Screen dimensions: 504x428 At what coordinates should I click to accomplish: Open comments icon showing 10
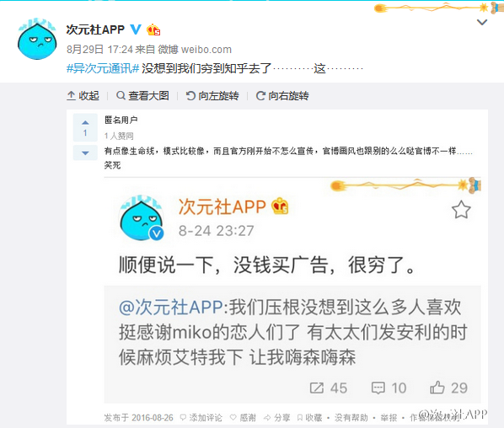[x=389, y=388]
